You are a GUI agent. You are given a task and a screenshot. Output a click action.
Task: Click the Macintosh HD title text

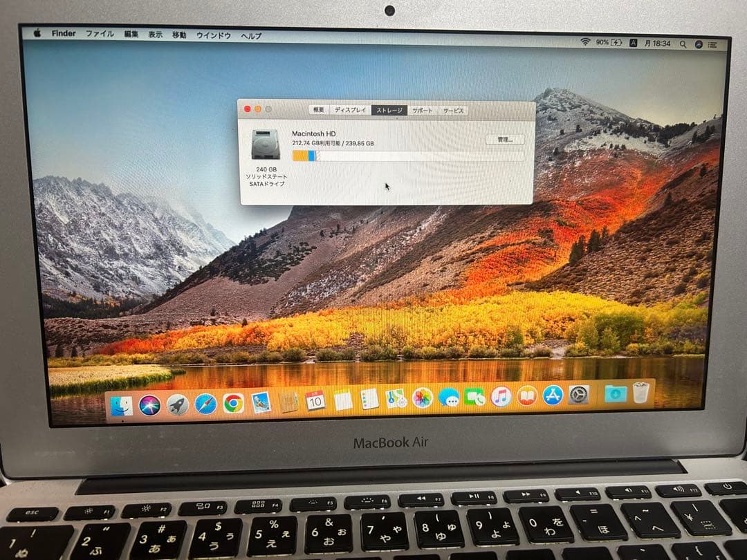coord(313,134)
